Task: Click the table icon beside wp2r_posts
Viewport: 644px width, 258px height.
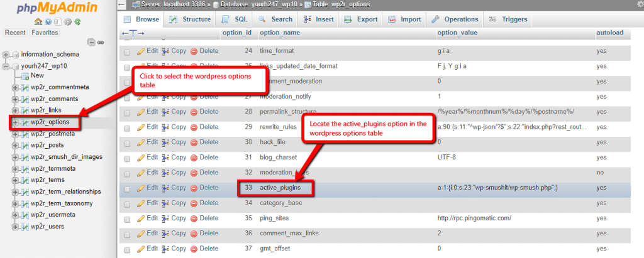Action: click(25, 146)
